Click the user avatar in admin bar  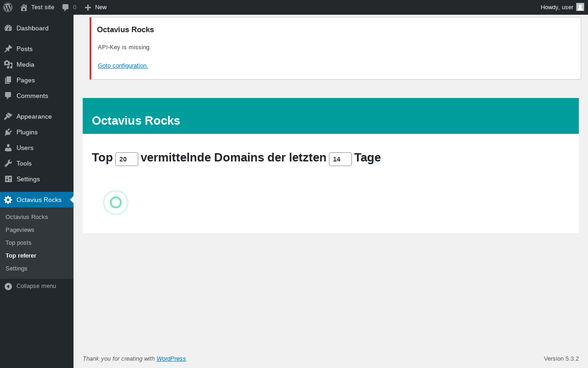pyautogui.click(x=580, y=7)
